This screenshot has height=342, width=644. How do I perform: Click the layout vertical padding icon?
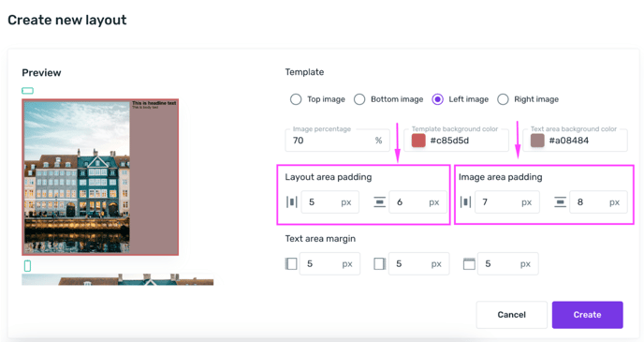click(x=379, y=201)
